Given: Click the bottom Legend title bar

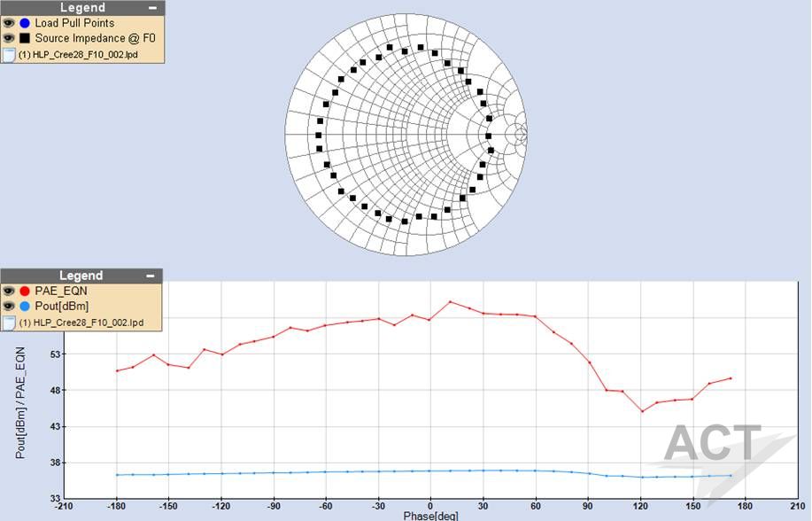Looking at the screenshot, I should tap(81, 276).
